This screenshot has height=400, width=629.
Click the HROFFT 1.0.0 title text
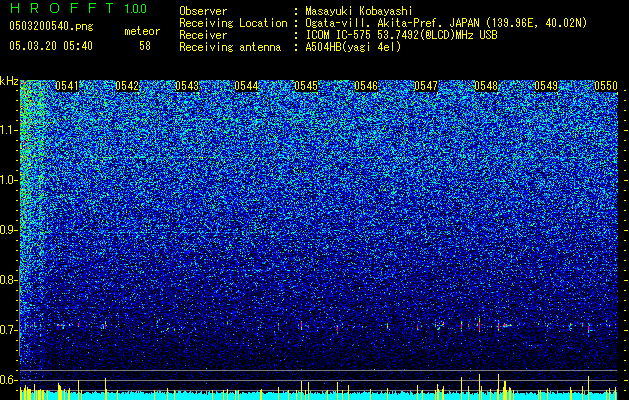(x=78, y=8)
